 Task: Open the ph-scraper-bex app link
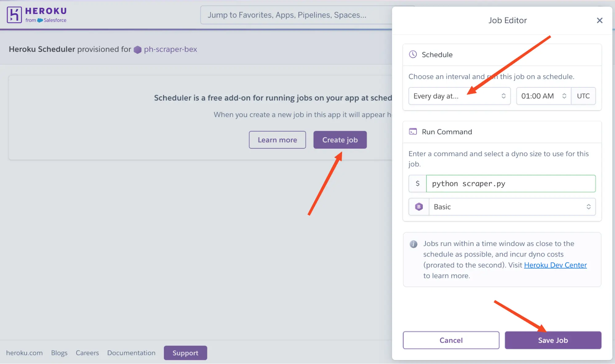click(171, 49)
